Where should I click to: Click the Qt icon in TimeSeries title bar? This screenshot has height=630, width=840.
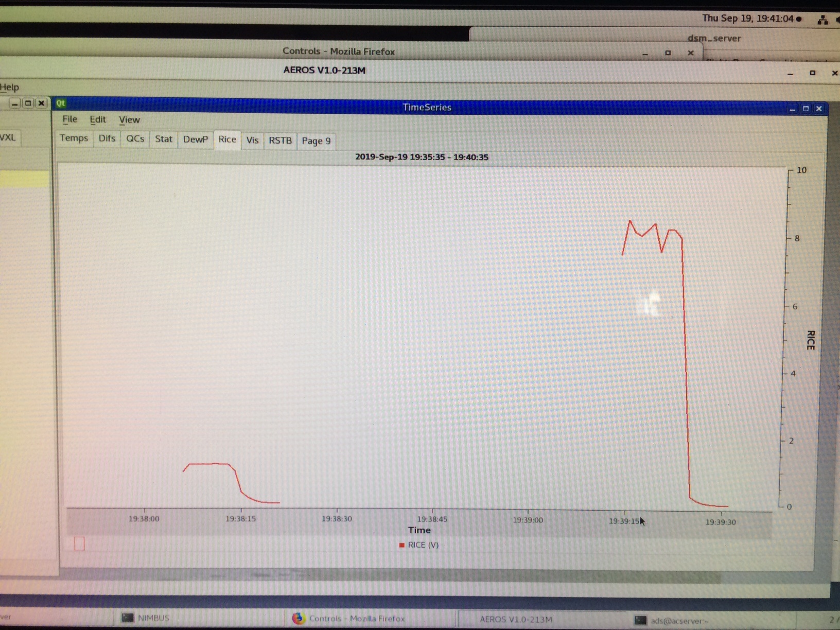pyautogui.click(x=61, y=103)
